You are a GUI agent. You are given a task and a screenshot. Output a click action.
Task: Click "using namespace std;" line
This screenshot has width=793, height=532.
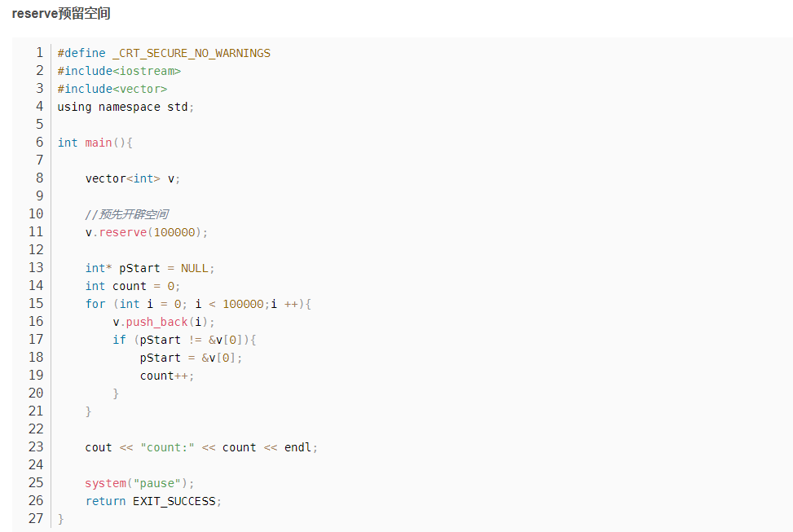click(126, 107)
